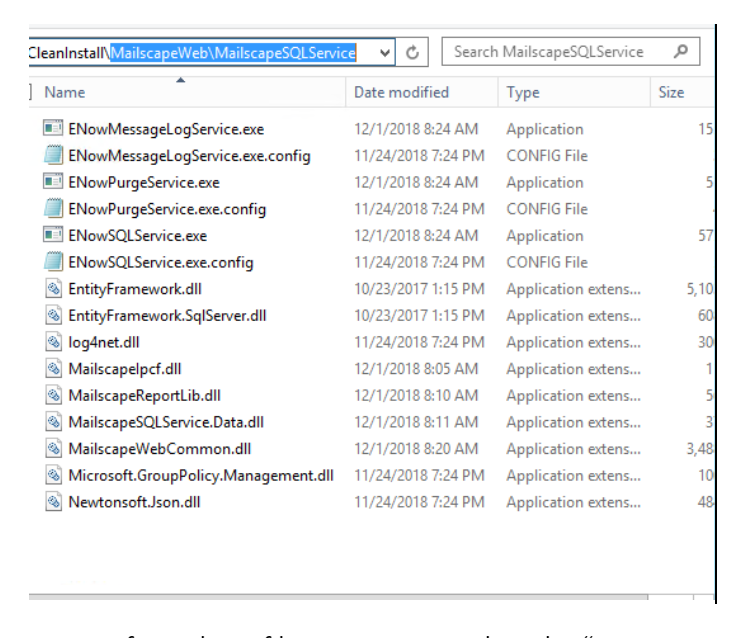Click the EntityFramework.SqlServer.dll file icon

53,315
